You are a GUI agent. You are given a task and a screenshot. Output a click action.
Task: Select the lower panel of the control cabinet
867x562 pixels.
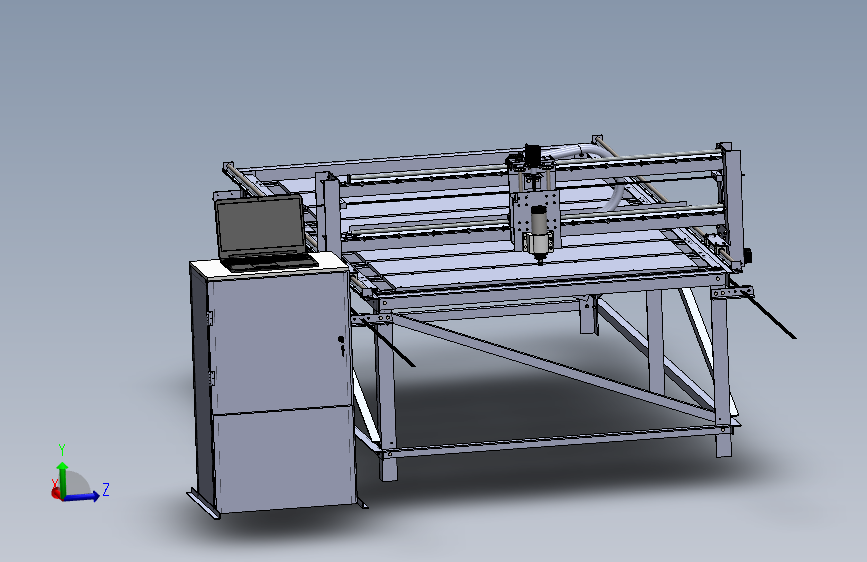[x=285, y=458]
